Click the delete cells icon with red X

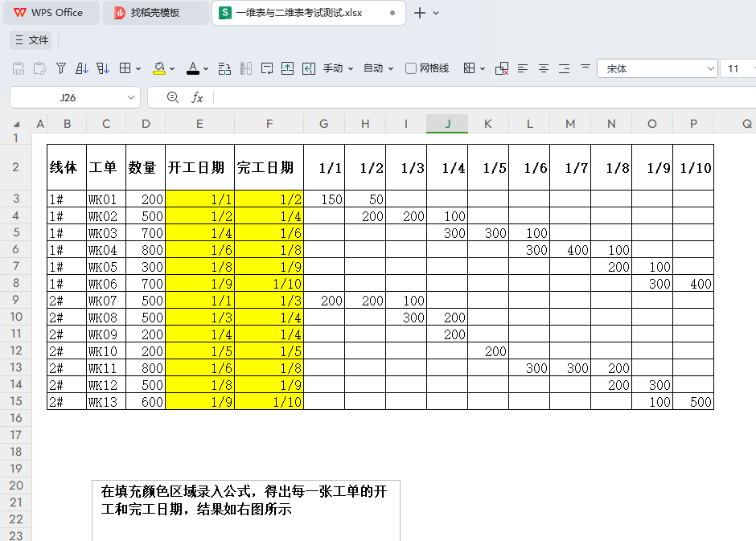pos(501,68)
